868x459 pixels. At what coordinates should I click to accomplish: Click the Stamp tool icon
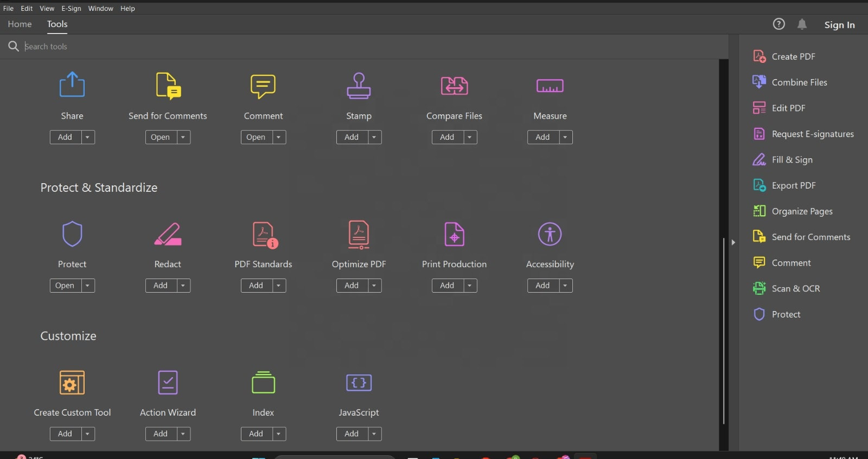359,86
